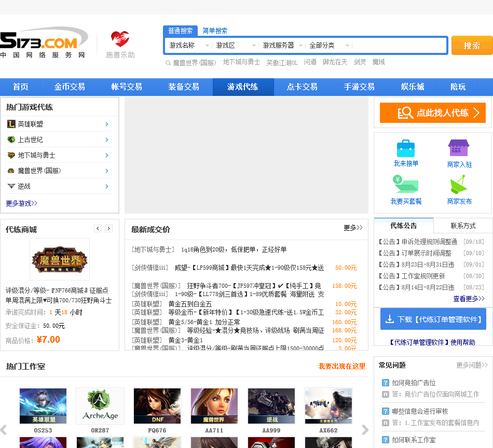Viewport: 493px width, 448px height.
Task: Click question icon beside 如何联系工作室
Action: pos(386,440)
